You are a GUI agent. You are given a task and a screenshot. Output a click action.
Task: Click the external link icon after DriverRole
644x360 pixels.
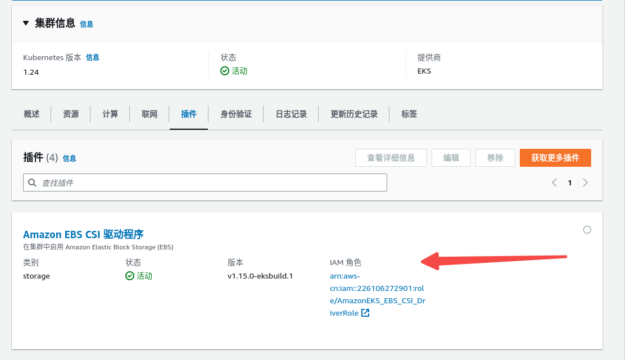(x=365, y=313)
